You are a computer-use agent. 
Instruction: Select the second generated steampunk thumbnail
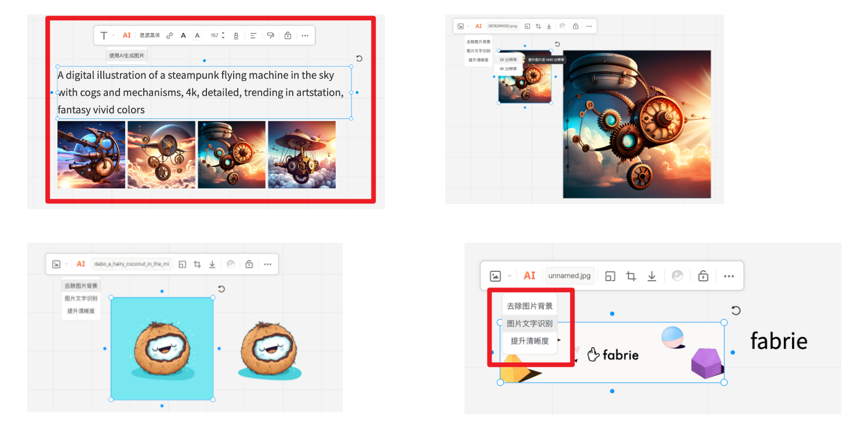pos(161,154)
